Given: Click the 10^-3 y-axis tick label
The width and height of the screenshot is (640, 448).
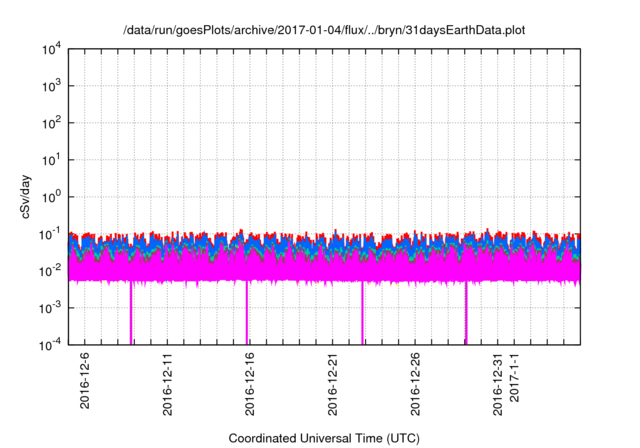Looking at the screenshot, I should [51, 308].
